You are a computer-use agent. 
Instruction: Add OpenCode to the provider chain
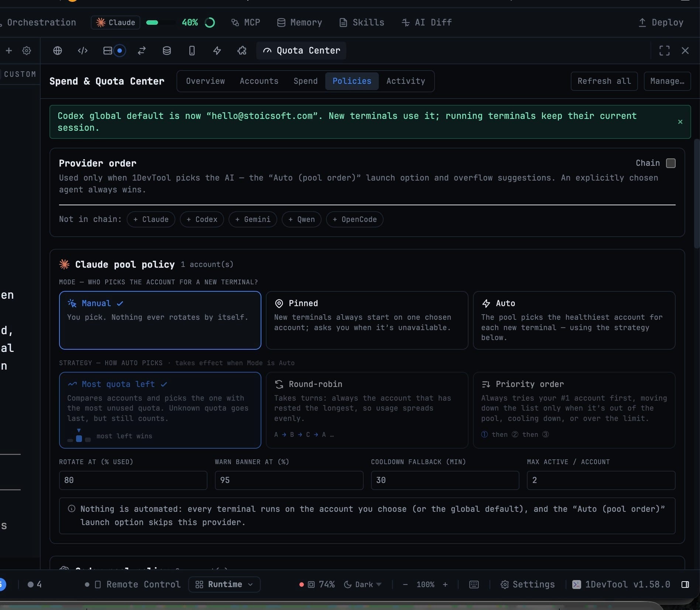[x=355, y=219]
